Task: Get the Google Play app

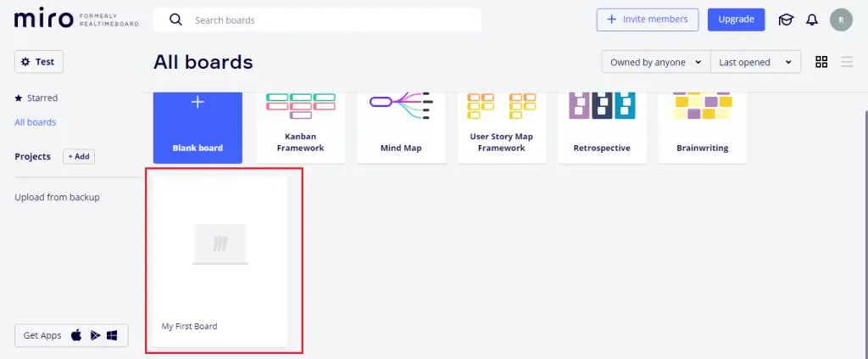Action: click(x=95, y=335)
